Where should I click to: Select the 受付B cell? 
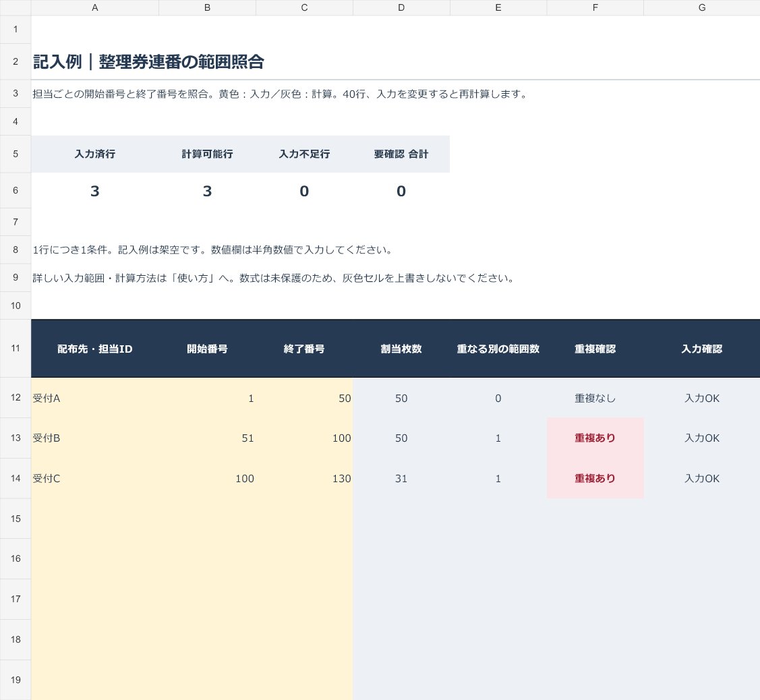pyautogui.click(x=95, y=438)
